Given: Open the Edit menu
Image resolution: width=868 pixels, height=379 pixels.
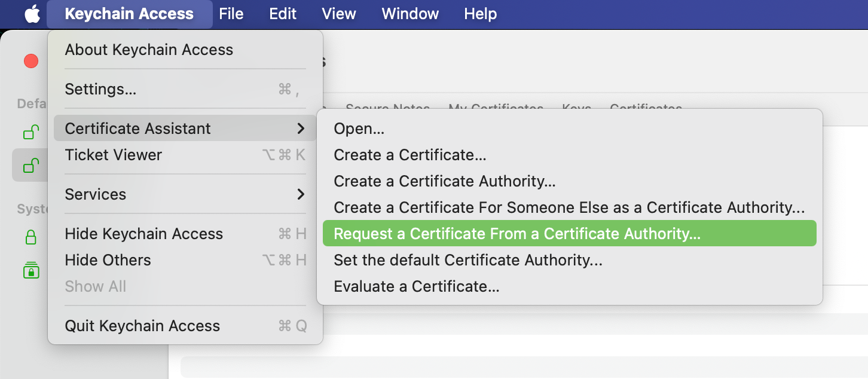Looking at the screenshot, I should point(283,14).
